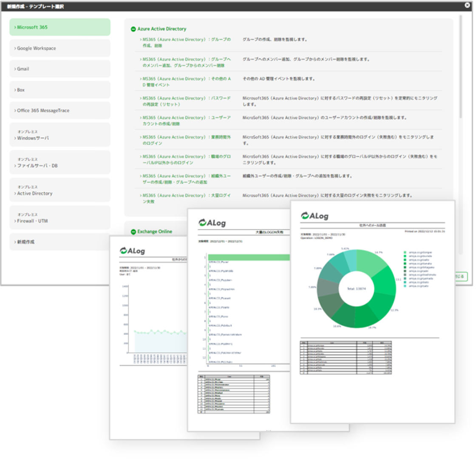The image size is (476, 459).
Task: Close the template selection dialog
Action: pyautogui.click(x=467, y=5)
